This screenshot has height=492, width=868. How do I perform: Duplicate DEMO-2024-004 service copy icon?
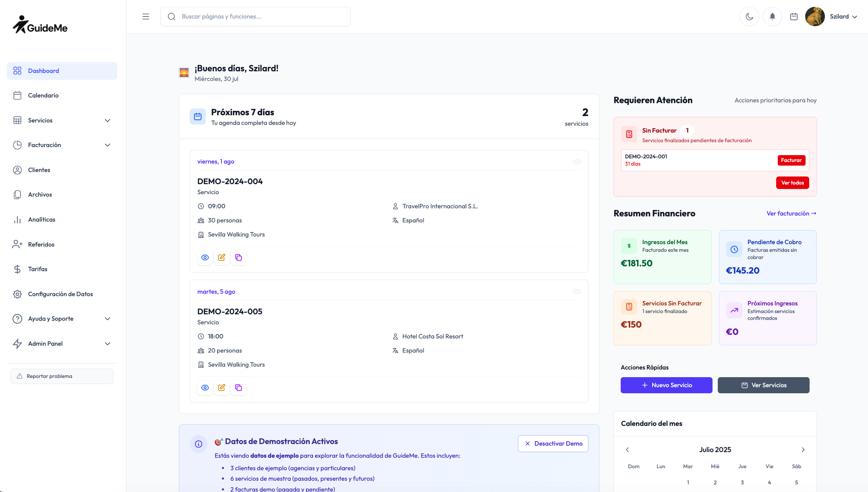click(x=238, y=257)
